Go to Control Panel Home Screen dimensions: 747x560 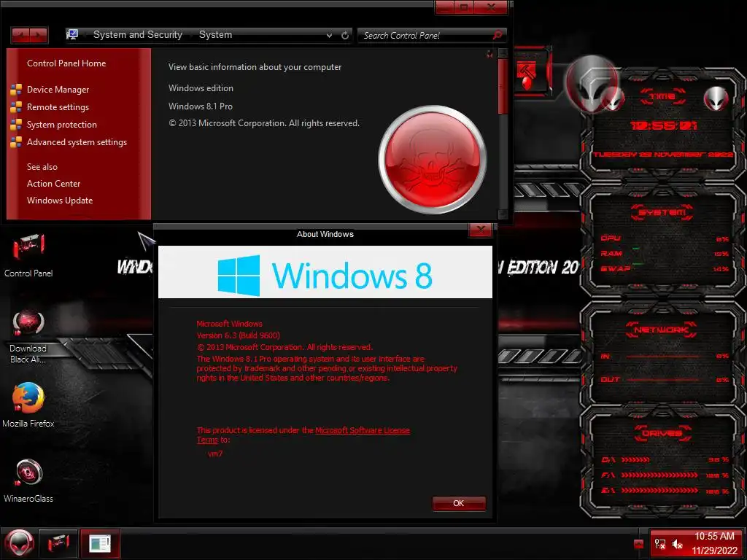click(66, 63)
